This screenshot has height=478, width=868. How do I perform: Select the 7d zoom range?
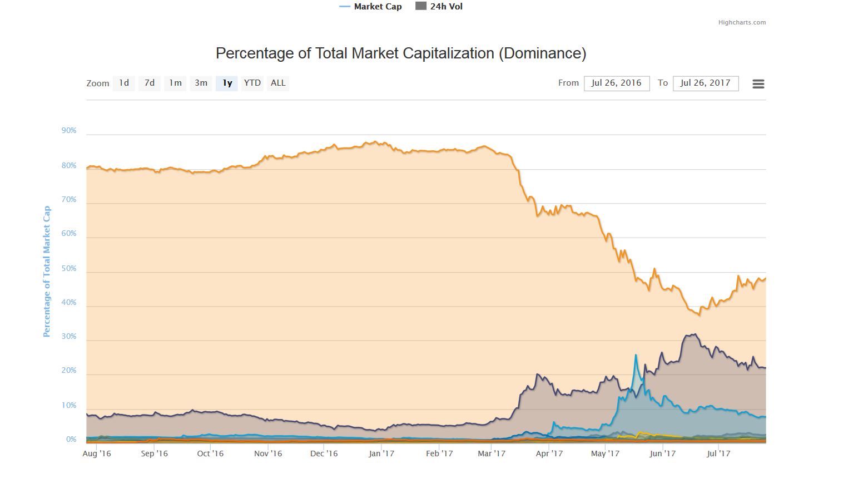pos(149,83)
